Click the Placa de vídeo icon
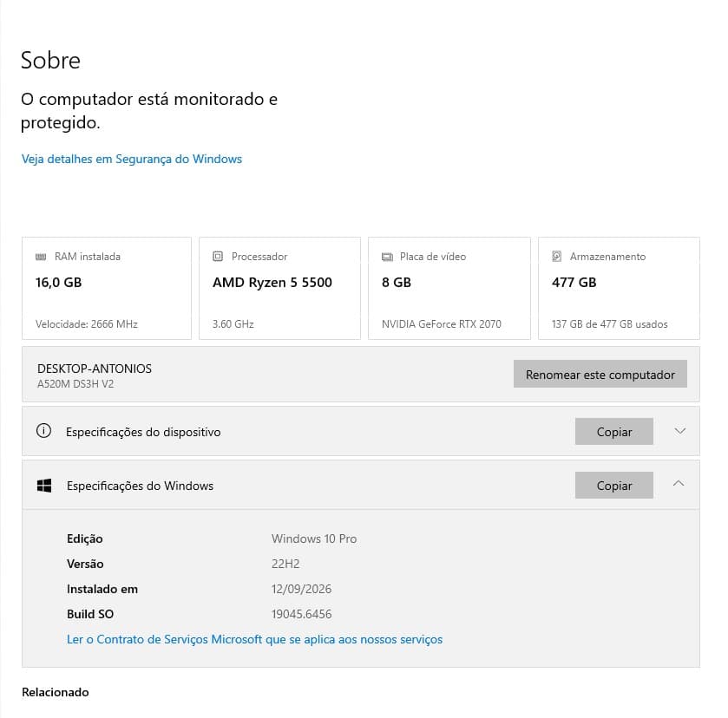This screenshot has width=728, height=718. 387,257
